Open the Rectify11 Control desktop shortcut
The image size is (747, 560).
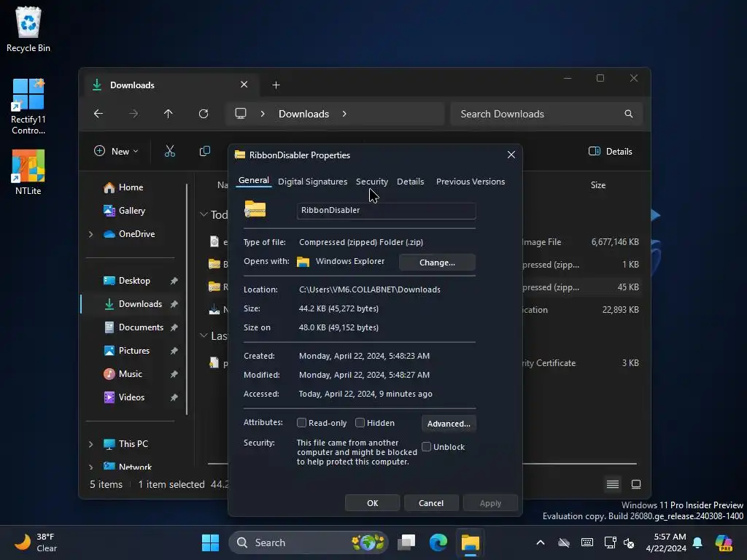[28, 106]
